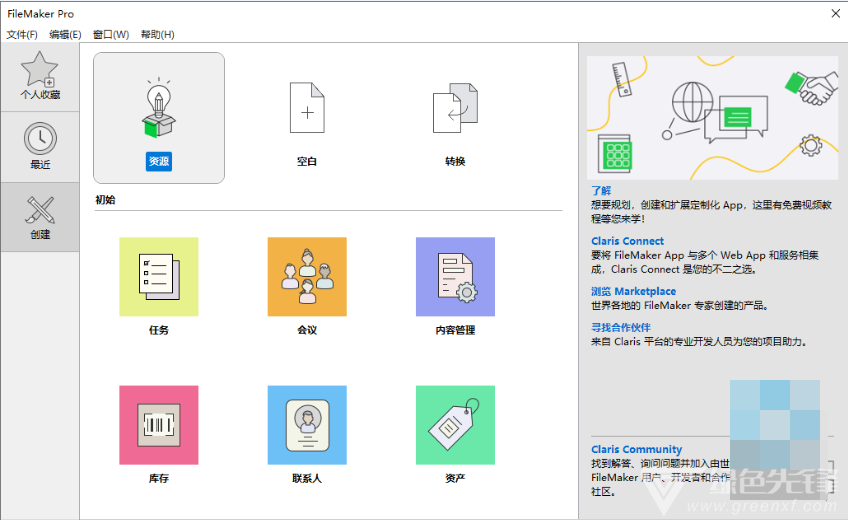The height and width of the screenshot is (520, 848).
Task: Open the 窗口(W) menu
Action: [111, 35]
